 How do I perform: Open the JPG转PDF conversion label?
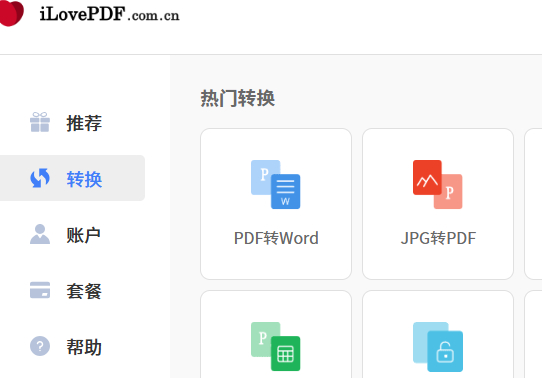pyautogui.click(x=438, y=238)
